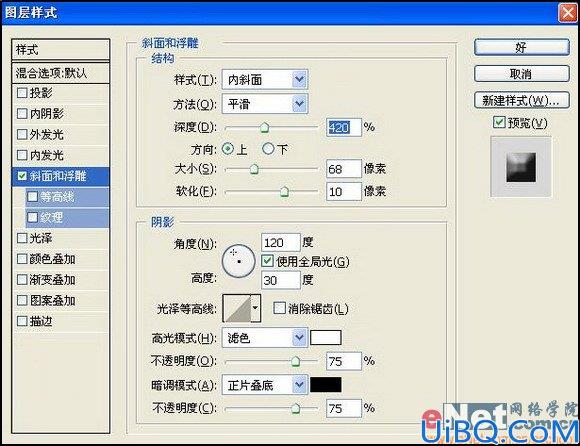
Task: Enable the 纹理 texture checkbox
Action: point(33,217)
